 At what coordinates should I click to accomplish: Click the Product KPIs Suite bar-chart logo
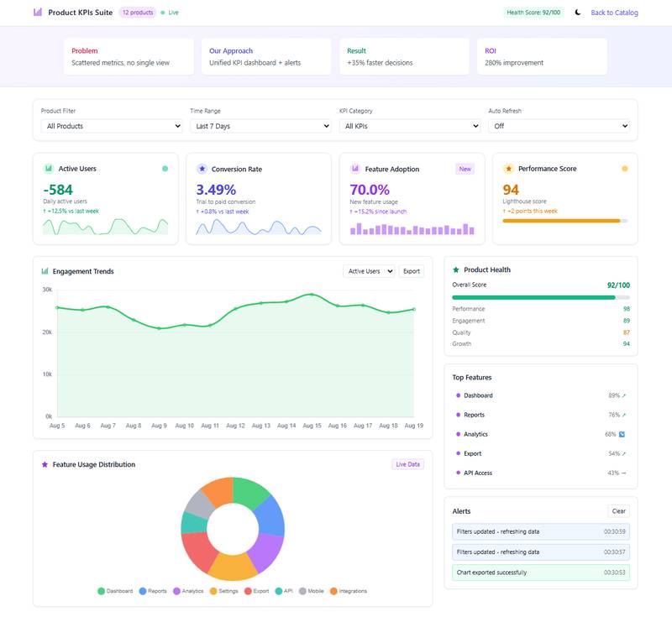click(38, 13)
